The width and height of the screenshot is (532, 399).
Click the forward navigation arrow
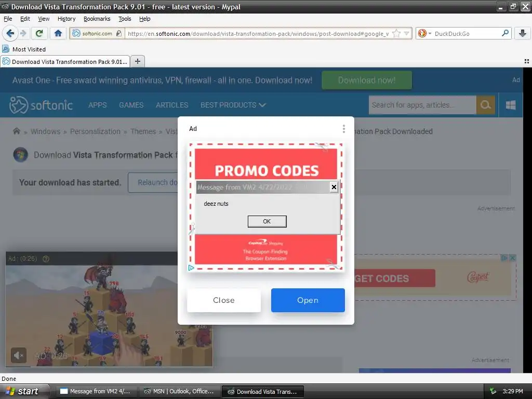click(23, 33)
